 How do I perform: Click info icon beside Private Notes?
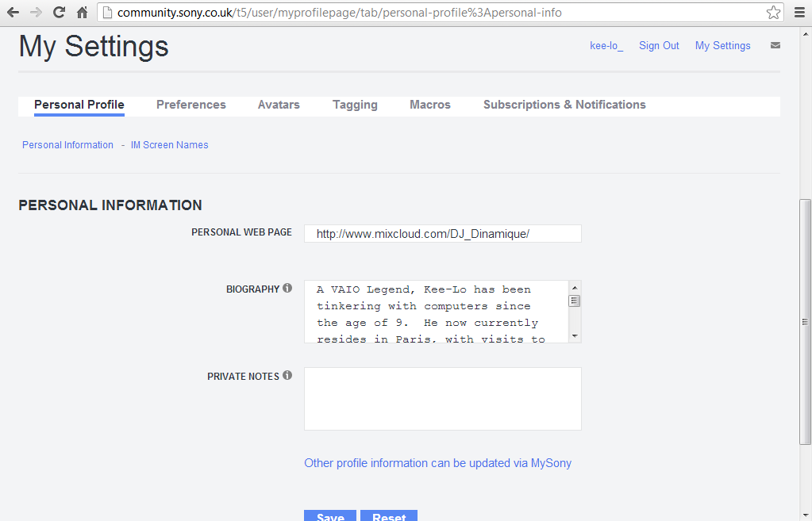pyautogui.click(x=287, y=376)
